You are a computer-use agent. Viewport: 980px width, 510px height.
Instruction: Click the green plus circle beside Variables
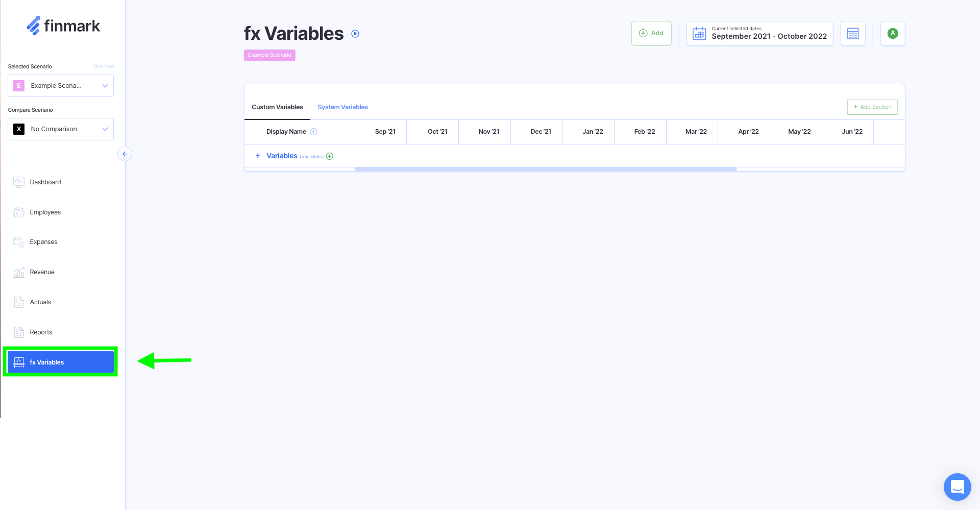(330, 156)
